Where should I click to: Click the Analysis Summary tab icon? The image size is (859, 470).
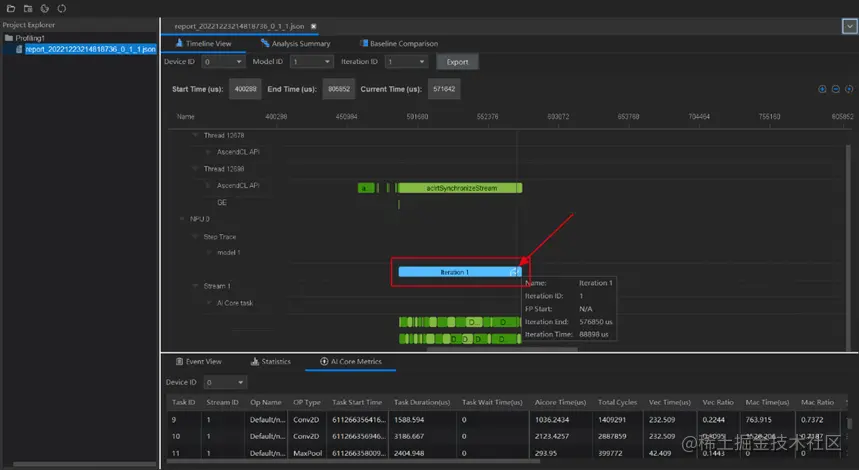(265, 43)
